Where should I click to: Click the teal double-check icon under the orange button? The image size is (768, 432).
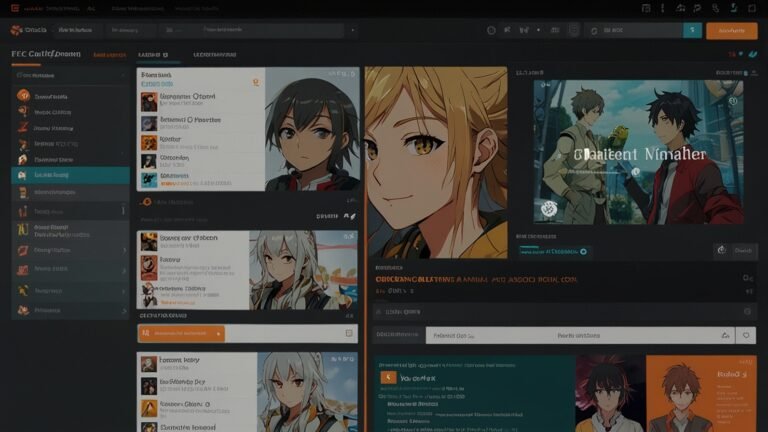coord(753,54)
